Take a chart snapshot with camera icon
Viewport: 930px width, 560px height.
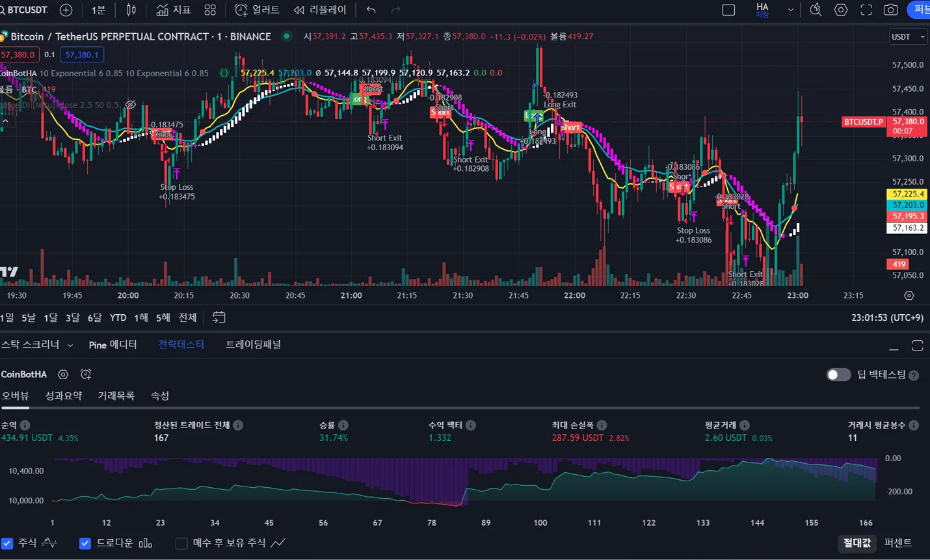(891, 10)
